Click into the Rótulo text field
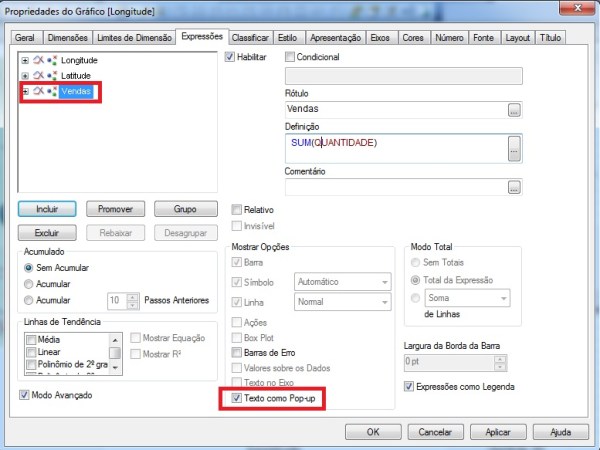This screenshot has width=600, height=450. pyautogui.click(x=394, y=109)
